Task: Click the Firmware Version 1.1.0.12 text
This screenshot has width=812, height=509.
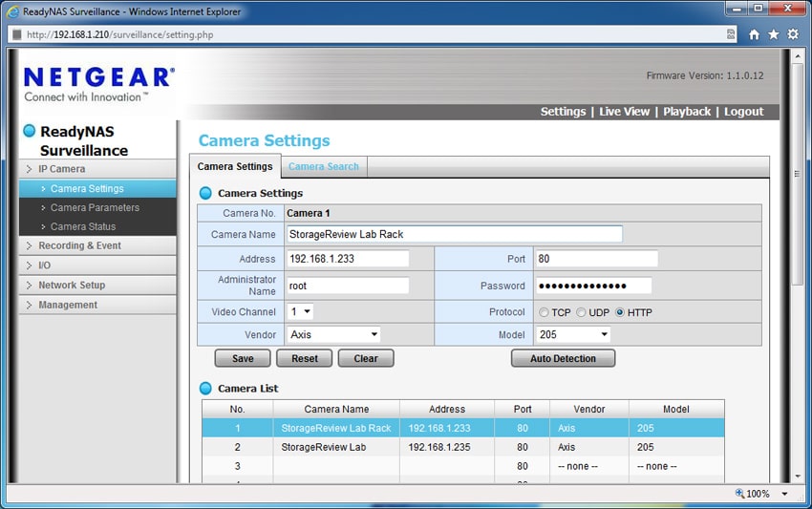Action: [705, 75]
